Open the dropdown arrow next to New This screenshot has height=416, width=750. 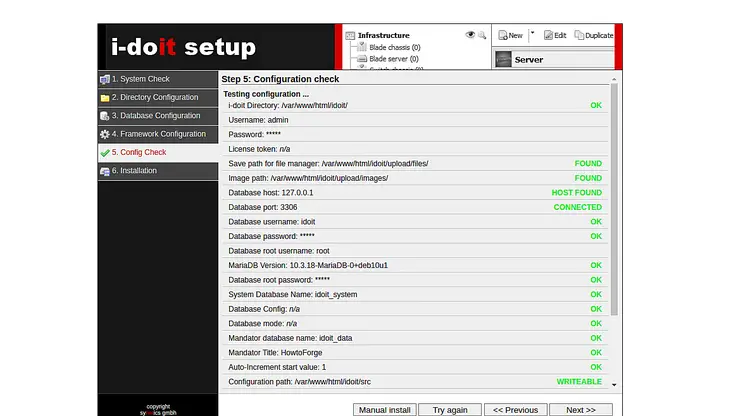click(x=532, y=33)
